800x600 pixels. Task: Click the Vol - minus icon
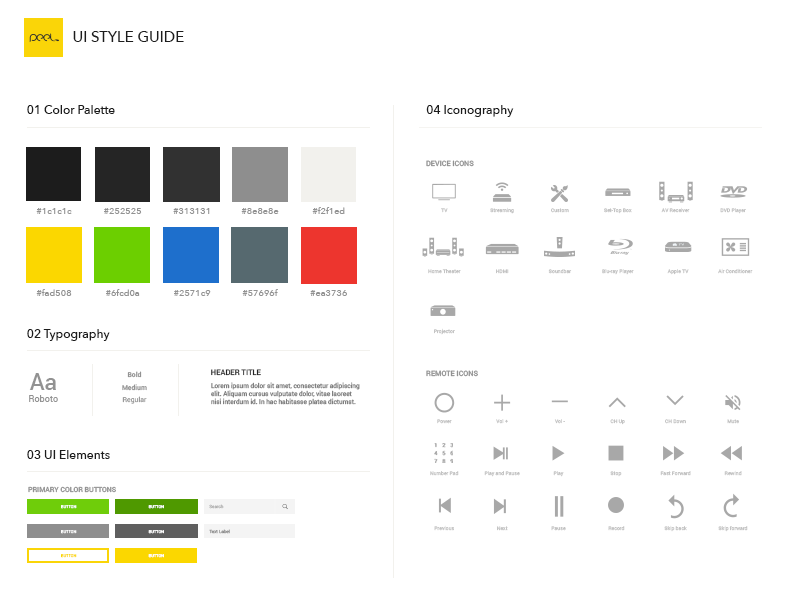[560, 402]
